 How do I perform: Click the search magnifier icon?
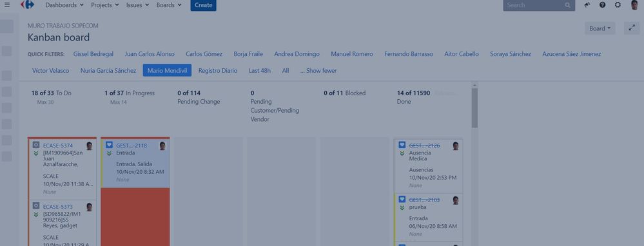point(567,5)
